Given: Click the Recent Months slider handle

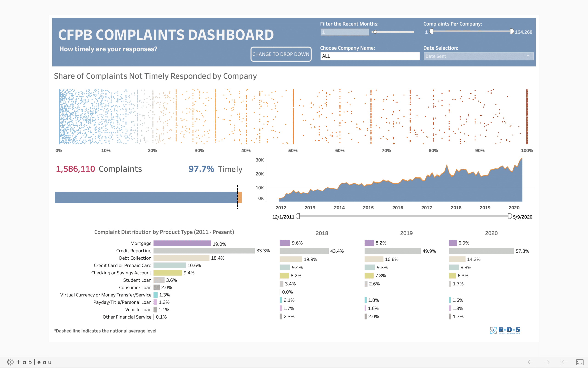Looking at the screenshot, I should pyautogui.click(x=375, y=32).
